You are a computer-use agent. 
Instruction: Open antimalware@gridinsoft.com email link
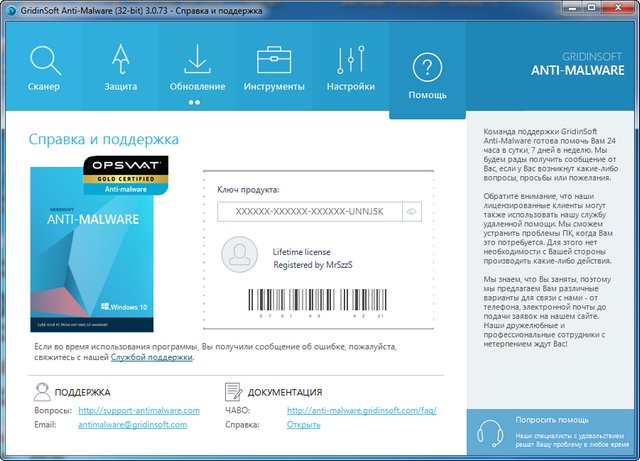coord(133,425)
